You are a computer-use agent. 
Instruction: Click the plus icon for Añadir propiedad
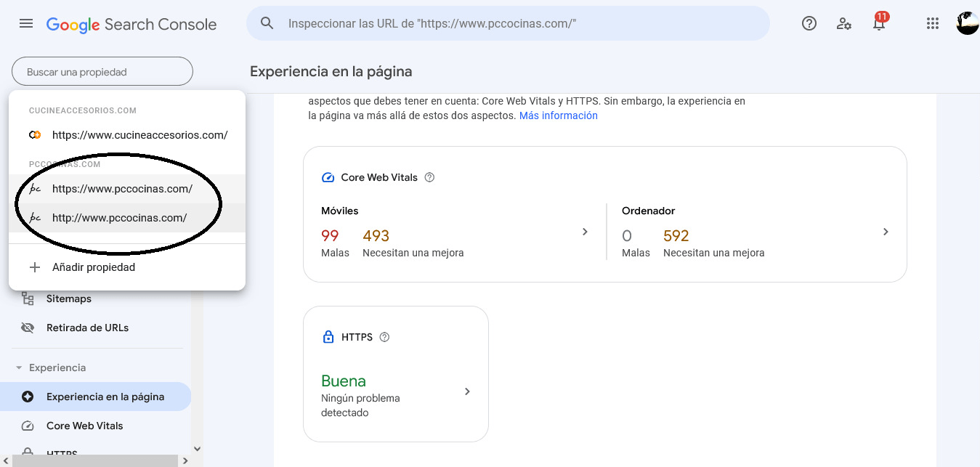point(34,267)
